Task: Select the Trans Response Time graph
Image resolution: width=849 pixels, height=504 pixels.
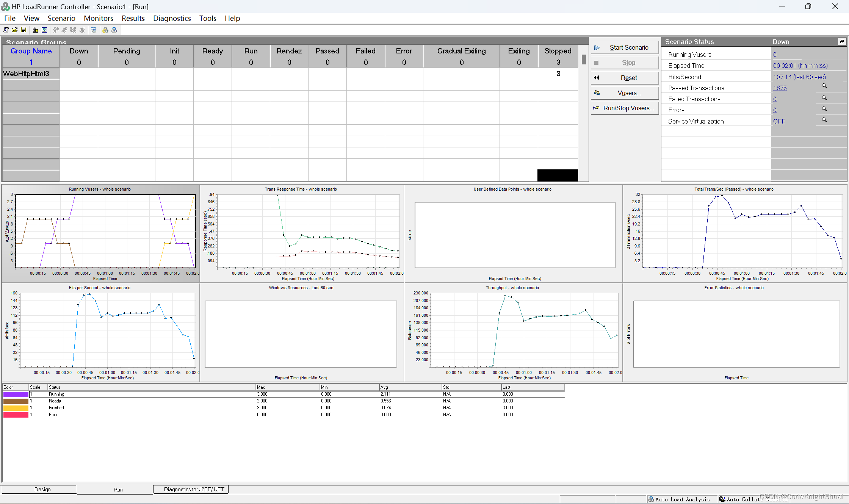Action: click(x=302, y=234)
